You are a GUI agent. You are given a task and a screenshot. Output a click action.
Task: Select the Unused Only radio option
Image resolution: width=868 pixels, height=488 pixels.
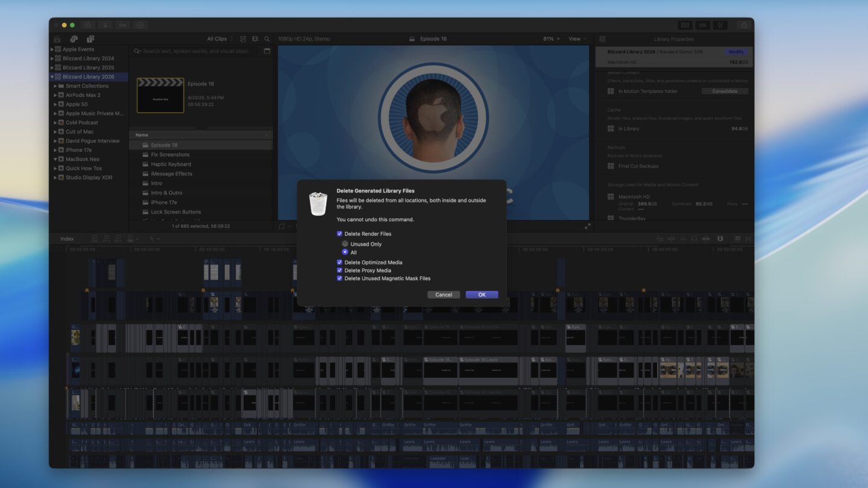[345, 244]
